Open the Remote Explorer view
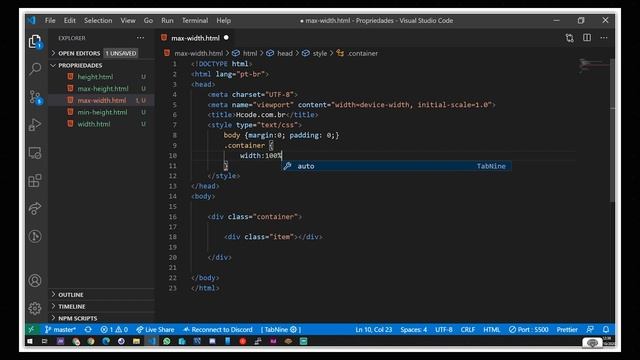The width and height of the screenshot is (640, 360). 35,153
